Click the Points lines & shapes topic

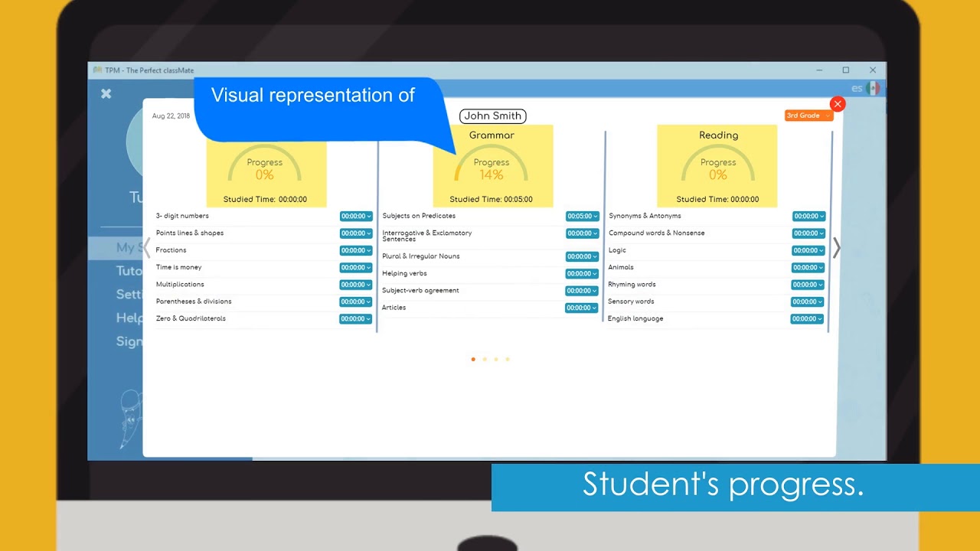pos(190,233)
